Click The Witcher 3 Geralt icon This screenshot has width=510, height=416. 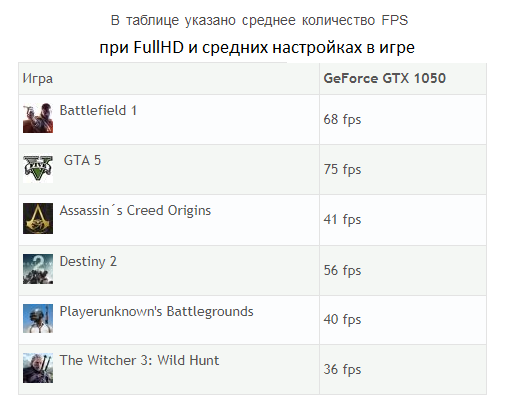tap(38, 368)
